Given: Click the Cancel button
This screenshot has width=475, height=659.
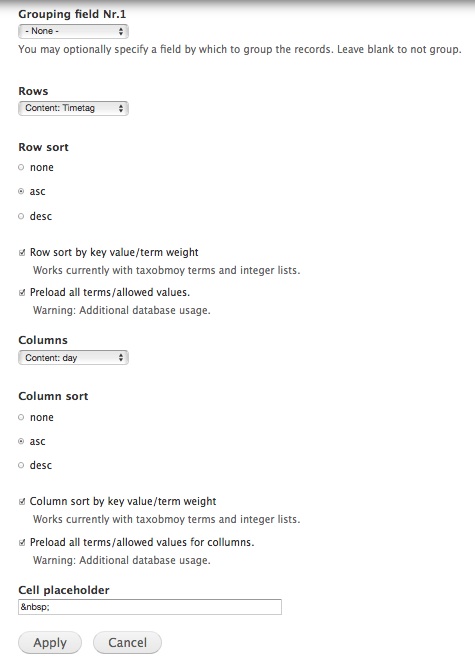Looking at the screenshot, I should (x=127, y=643).
